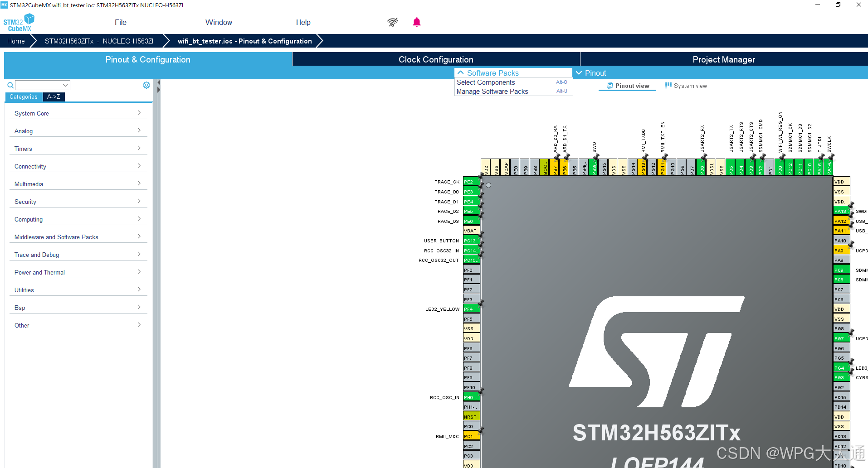868x468 pixels.
Task: Go to Home breadcrumb
Action: click(16, 41)
